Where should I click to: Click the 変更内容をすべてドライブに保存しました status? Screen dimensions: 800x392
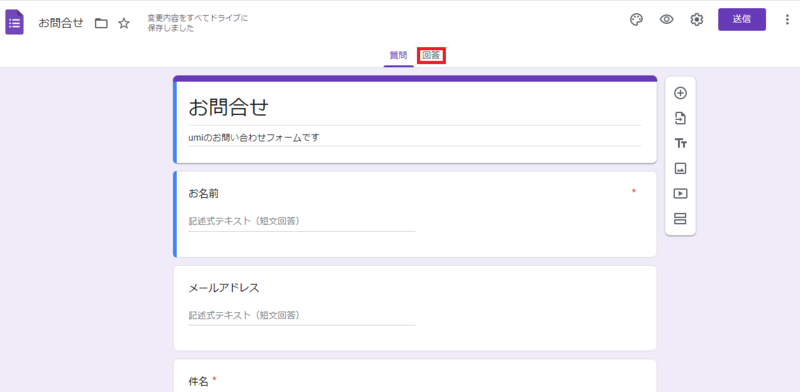tap(198, 23)
